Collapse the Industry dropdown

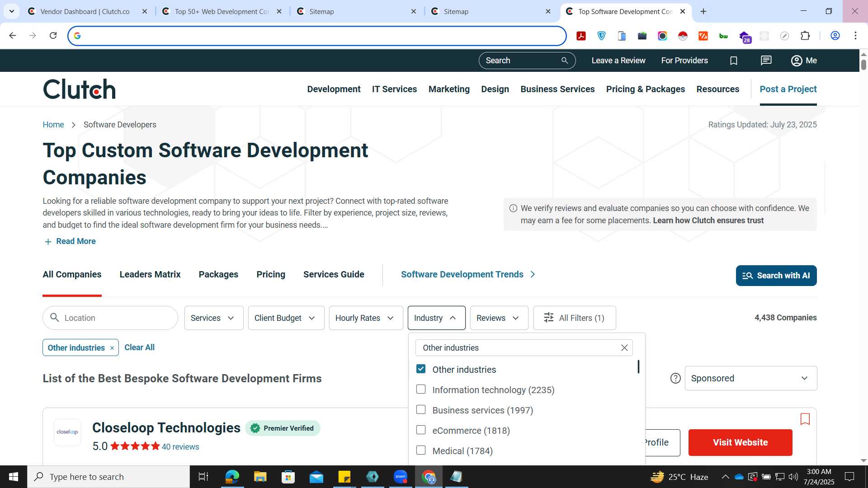point(436,318)
